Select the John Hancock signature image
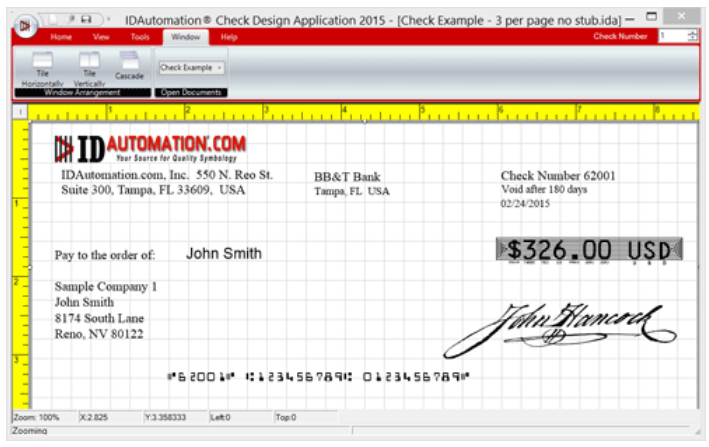Viewport: 709px width, 447px height. [559, 330]
